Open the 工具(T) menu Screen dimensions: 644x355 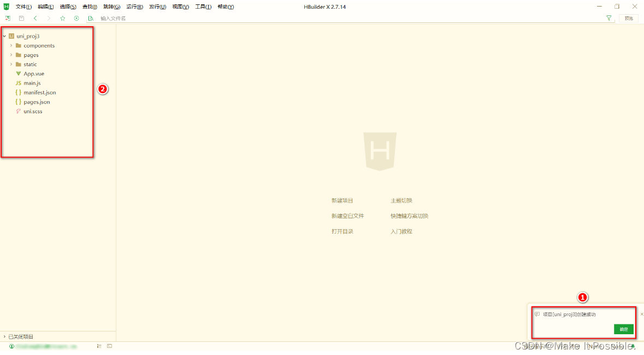203,7
